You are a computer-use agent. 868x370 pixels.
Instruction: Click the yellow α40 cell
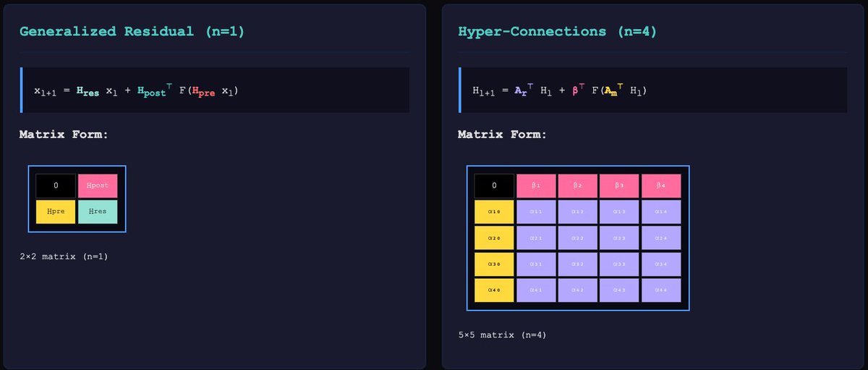(494, 290)
